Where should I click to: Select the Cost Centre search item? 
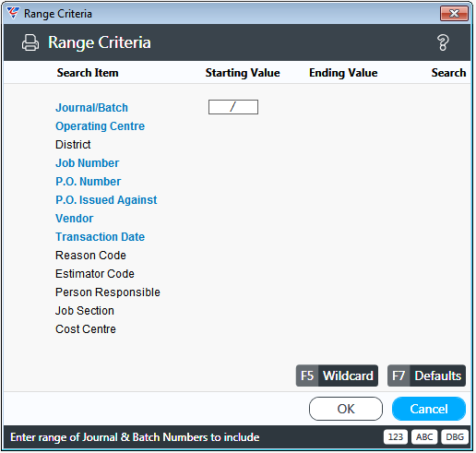[x=86, y=329]
